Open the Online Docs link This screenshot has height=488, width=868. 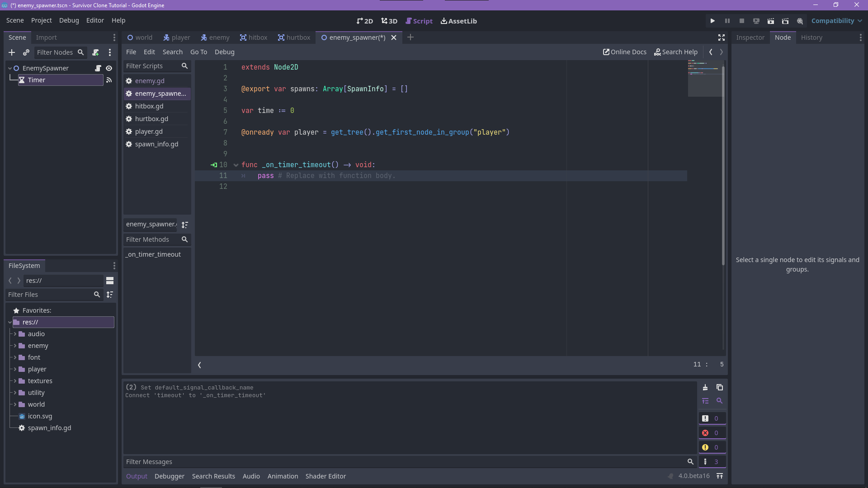624,52
